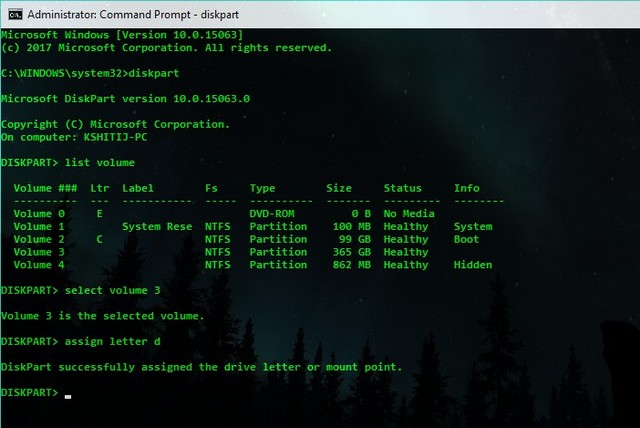Viewport: 640px width, 428px height.
Task: Click the 'assign letter d' command text
Action: (113, 342)
